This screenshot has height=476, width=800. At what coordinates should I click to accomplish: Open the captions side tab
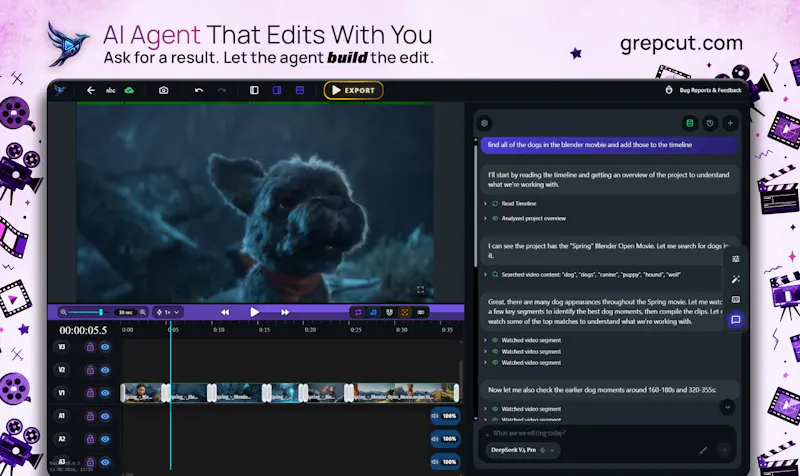736,299
